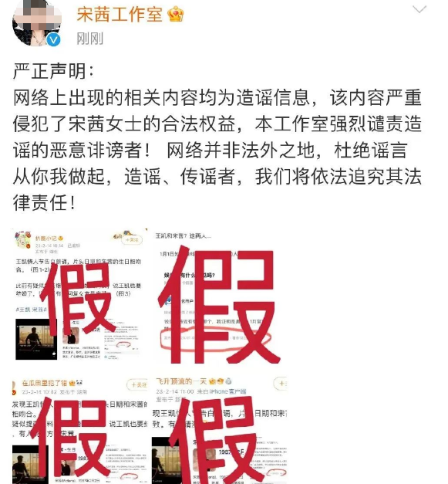Click +关注 beside 在瓜田里犯了错
Image resolution: width=448 pixels, height=484 pixels.
137,385
